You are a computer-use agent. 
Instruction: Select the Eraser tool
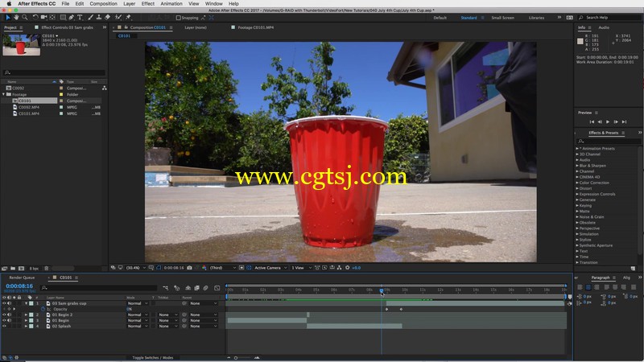pyautogui.click(x=108, y=17)
